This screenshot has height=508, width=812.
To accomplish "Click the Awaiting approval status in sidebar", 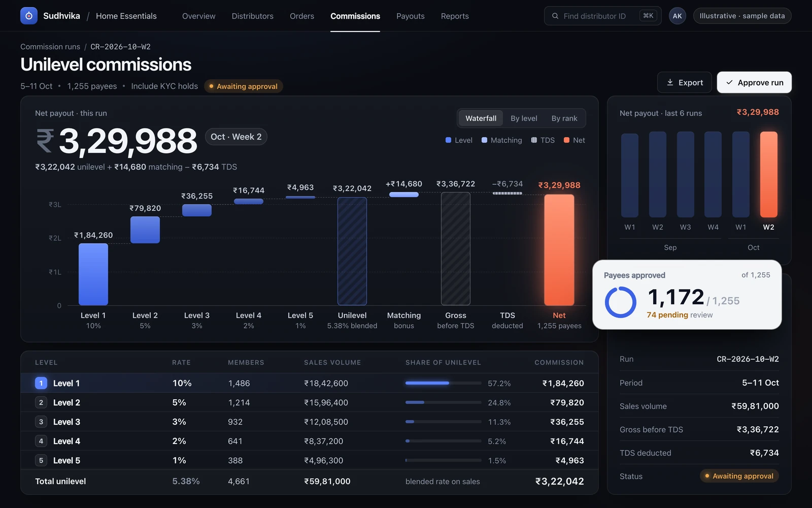I will pyautogui.click(x=739, y=476).
